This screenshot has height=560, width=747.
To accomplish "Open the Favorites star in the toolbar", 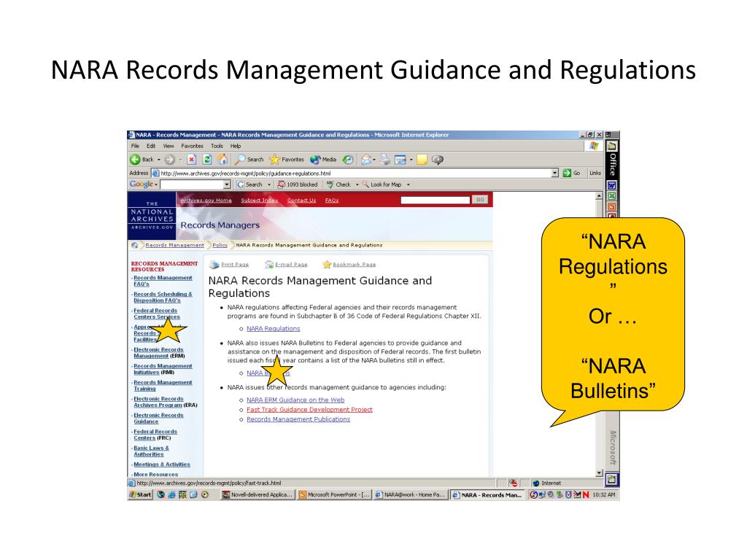I will 286,160.
